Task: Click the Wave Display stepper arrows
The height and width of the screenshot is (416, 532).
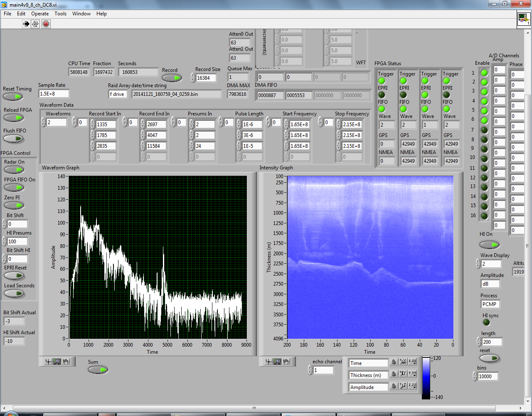Action: (x=478, y=264)
